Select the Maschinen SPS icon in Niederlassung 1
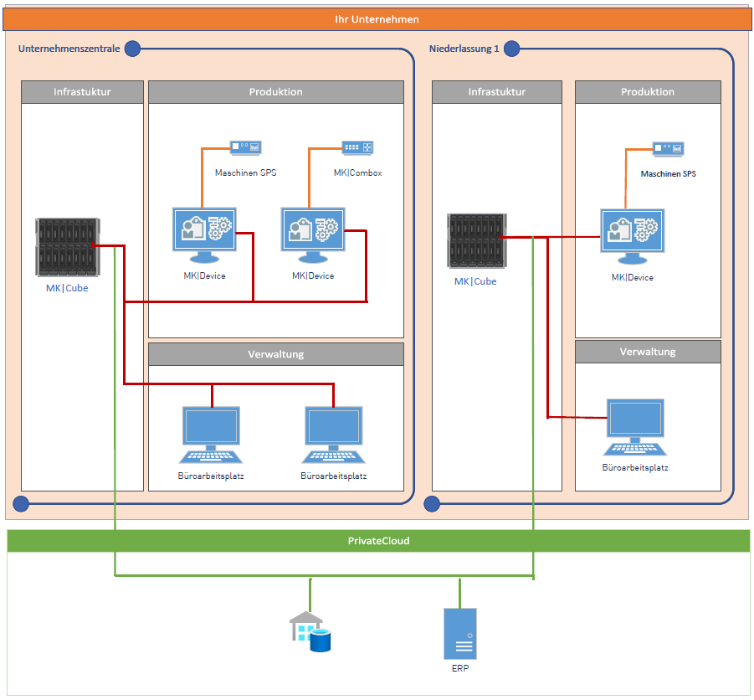Image resolution: width=754 pixels, height=700 pixels. 668,149
